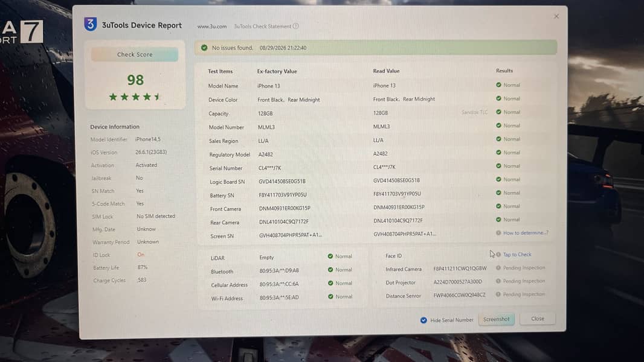This screenshot has width=644, height=362.
Task: Click the pending icon for Dot Projector
Action: (498, 281)
